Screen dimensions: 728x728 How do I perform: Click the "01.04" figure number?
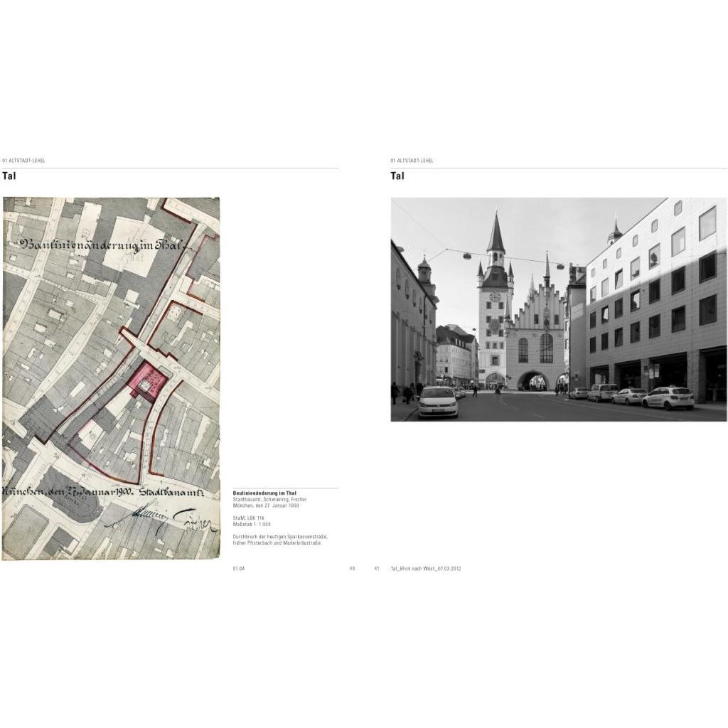pyautogui.click(x=239, y=569)
